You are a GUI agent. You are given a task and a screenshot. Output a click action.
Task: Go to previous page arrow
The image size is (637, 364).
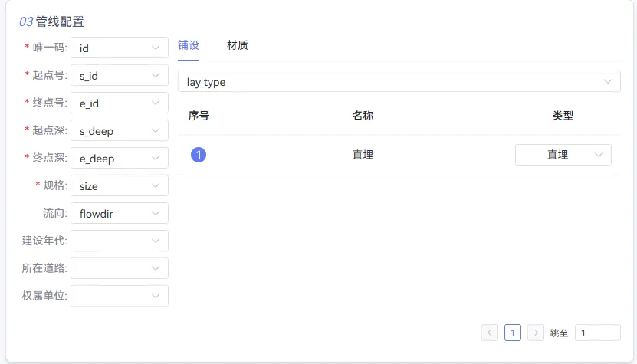490,333
